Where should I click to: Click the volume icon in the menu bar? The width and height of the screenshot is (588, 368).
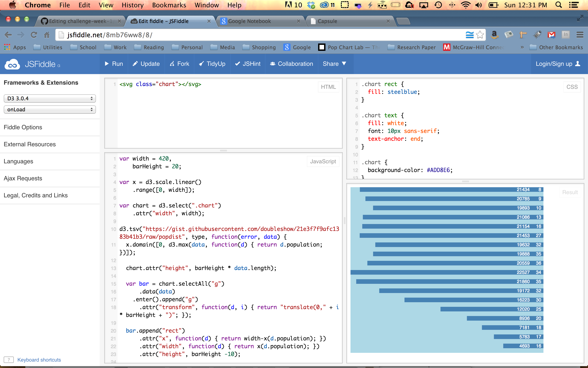(x=479, y=5)
